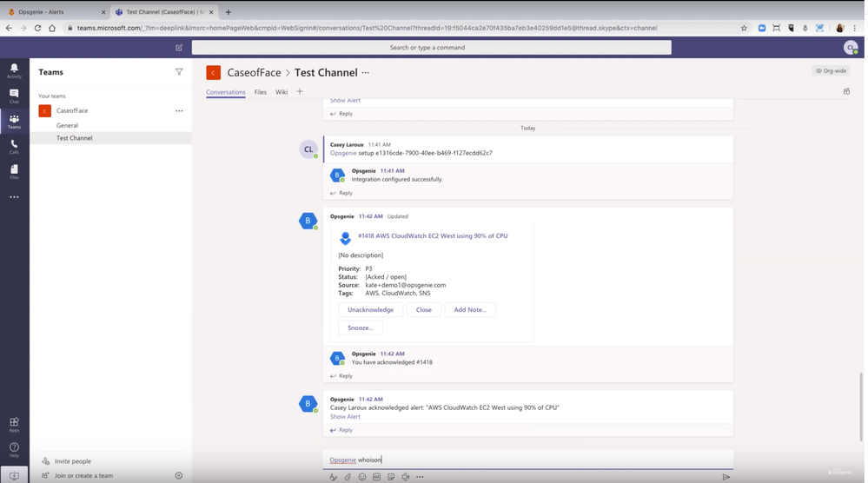Select the Teams icon in left rail
Viewport: 868px width, 483px height.
tap(14, 121)
